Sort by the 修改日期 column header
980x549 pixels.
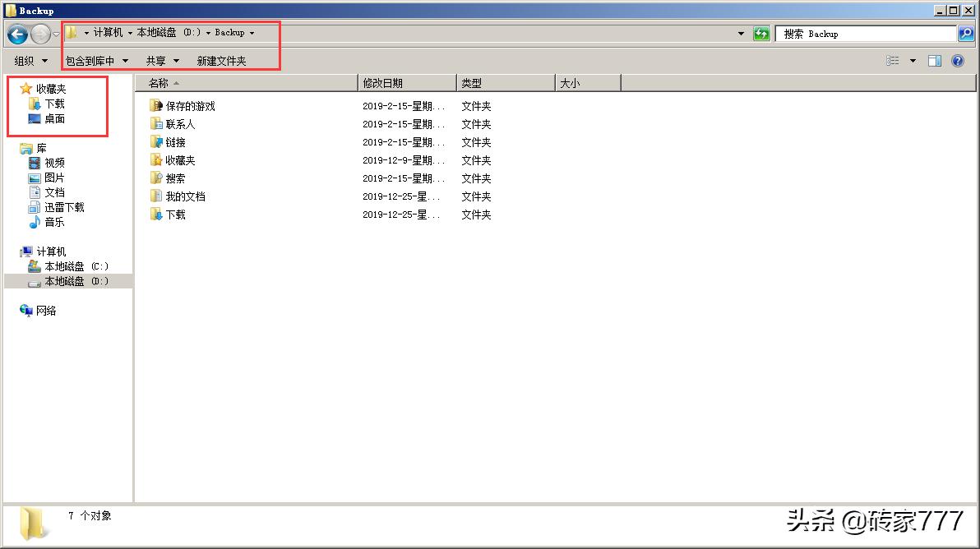[408, 83]
